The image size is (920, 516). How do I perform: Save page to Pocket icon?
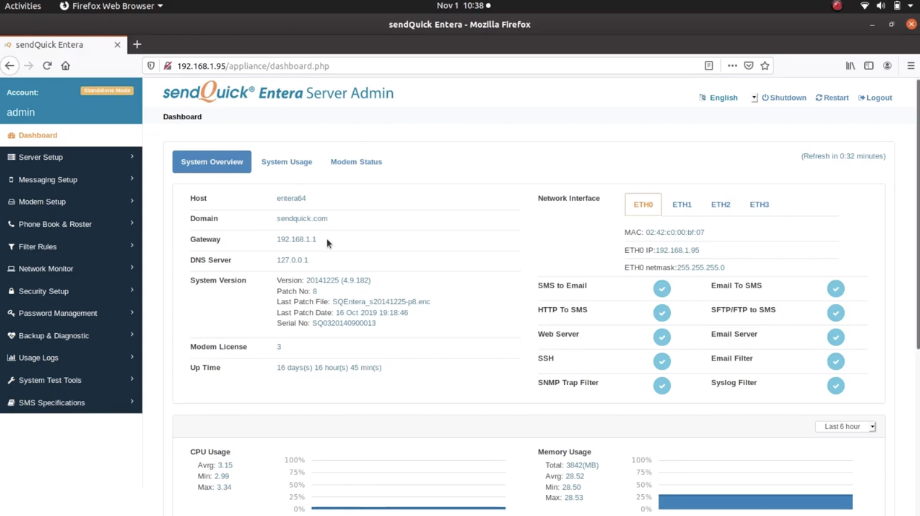(749, 66)
